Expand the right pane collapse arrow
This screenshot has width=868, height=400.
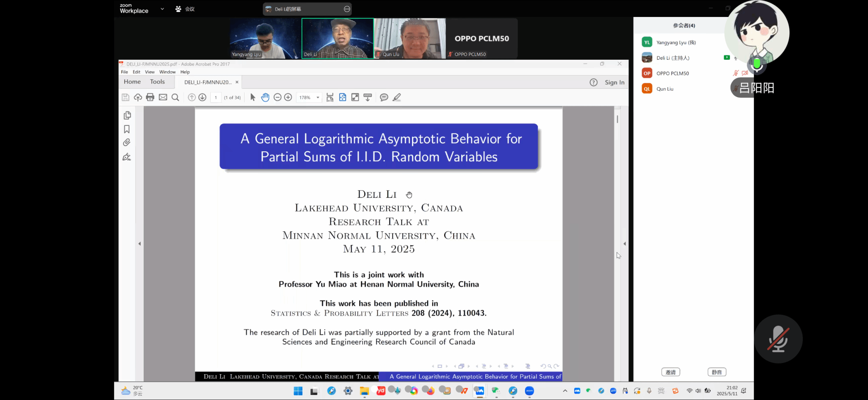click(x=625, y=244)
